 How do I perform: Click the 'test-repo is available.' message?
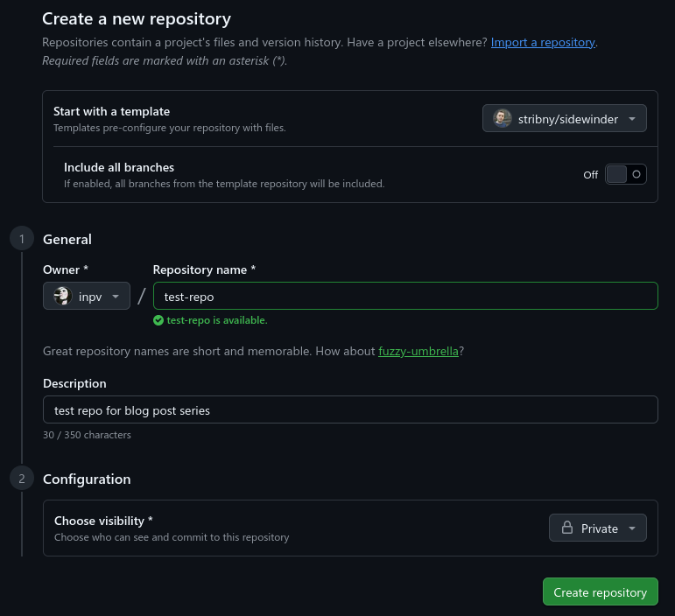click(x=217, y=320)
